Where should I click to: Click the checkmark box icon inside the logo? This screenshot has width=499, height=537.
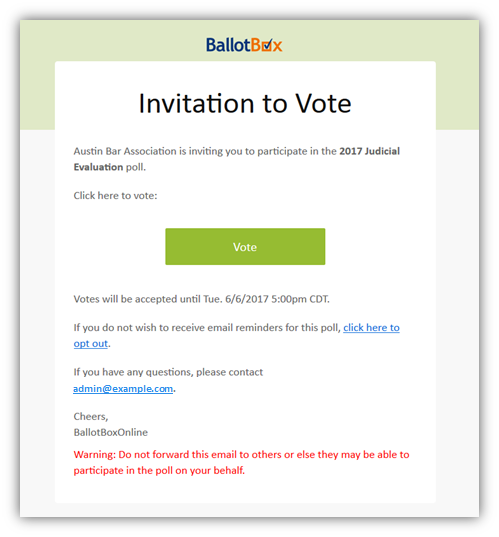pos(267,45)
